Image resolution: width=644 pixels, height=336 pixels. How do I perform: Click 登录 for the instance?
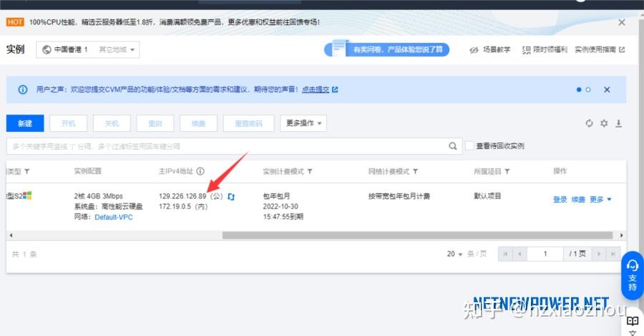(560, 199)
